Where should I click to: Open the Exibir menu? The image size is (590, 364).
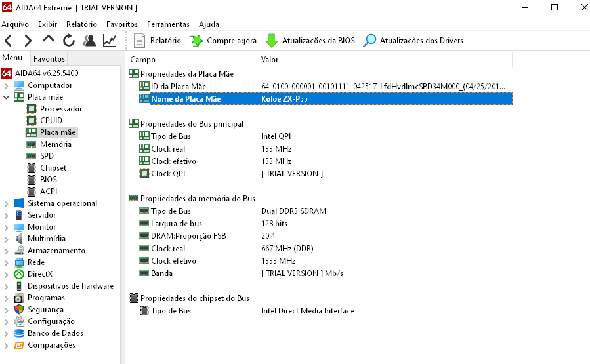coord(47,24)
